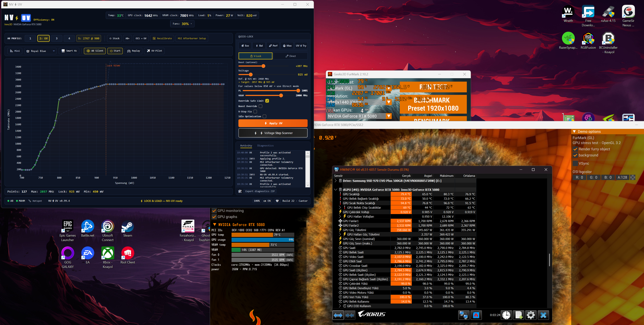
Task: Click the VRAM slider handle at 2000 MHz
Action: click(281, 96)
